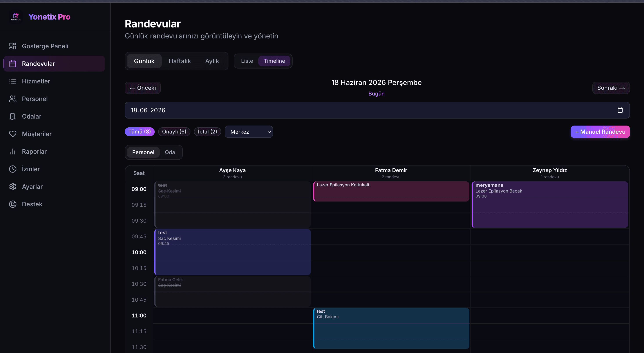The width and height of the screenshot is (644, 353).
Task: Click the İzinler clock icon
Action: click(13, 169)
